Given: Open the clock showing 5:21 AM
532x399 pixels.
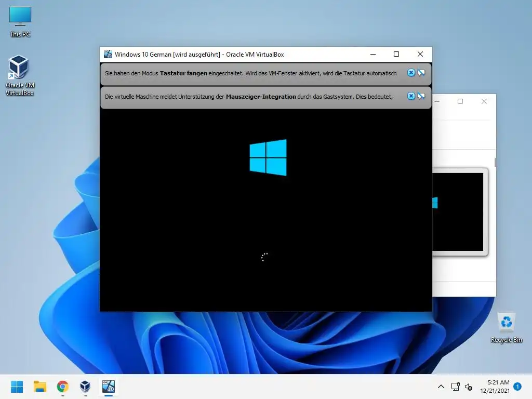Looking at the screenshot, I should pos(495,387).
